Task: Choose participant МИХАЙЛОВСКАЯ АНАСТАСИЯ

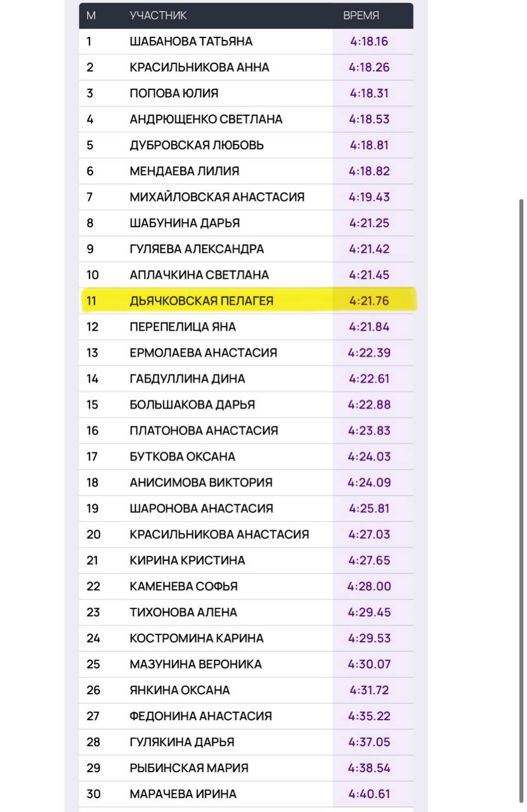Action: pyautogui.click(x=217, y=197)
